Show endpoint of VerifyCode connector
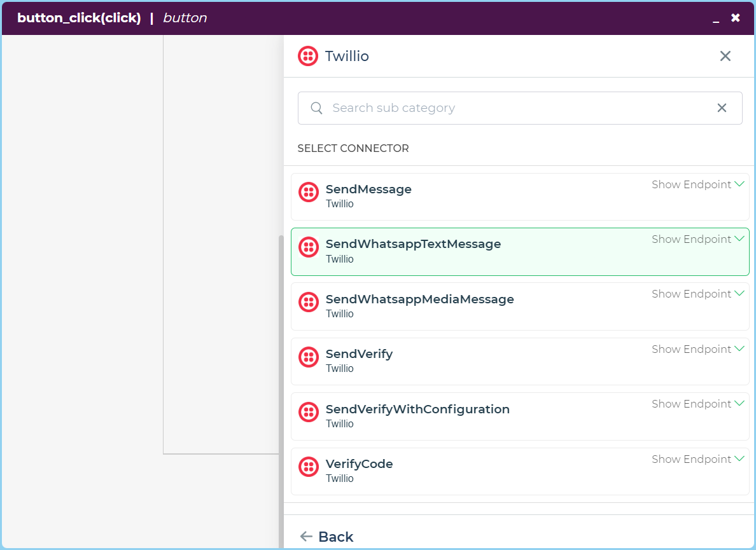The height and width of the screenshot is (550, 756). [697, 459]
